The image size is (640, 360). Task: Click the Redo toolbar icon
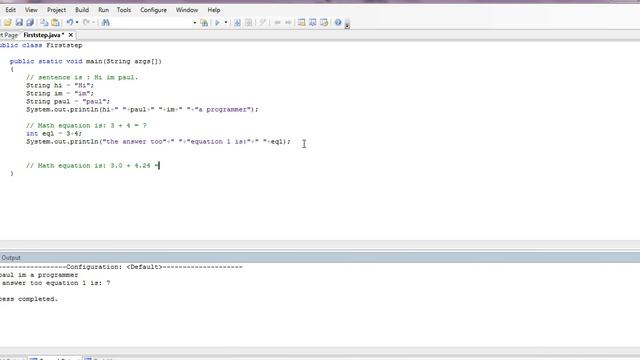86,22
